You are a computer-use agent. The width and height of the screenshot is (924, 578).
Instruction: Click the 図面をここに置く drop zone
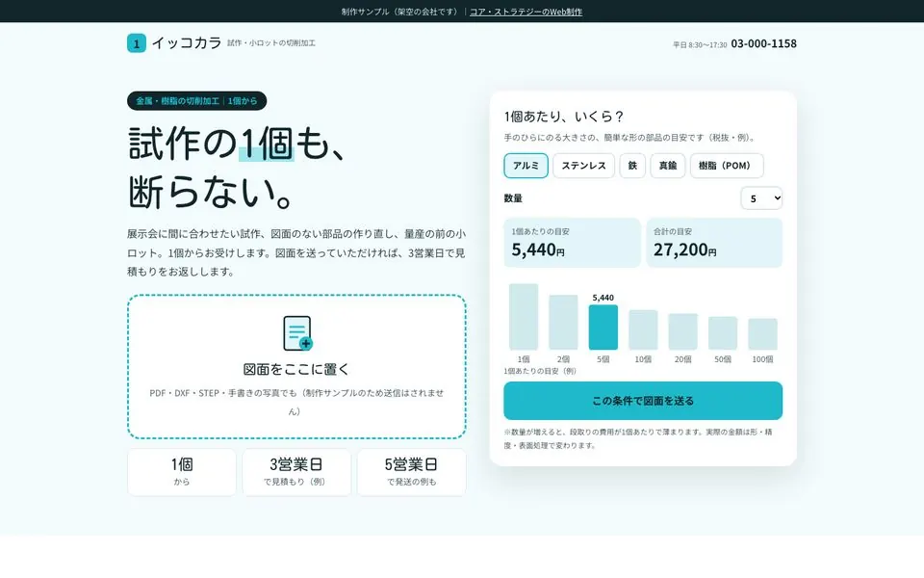(296, 367)
